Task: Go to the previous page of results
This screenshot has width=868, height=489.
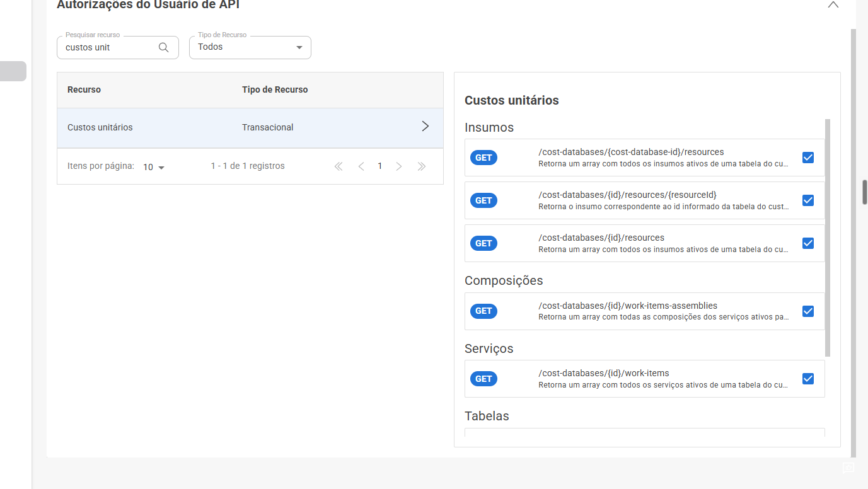Action: point(361,166)
